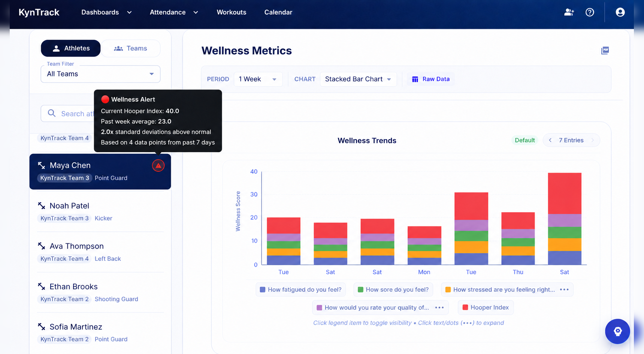Click the last Sat bar in chart
Viewport: 644px width, 354px height.
(565, 219)
